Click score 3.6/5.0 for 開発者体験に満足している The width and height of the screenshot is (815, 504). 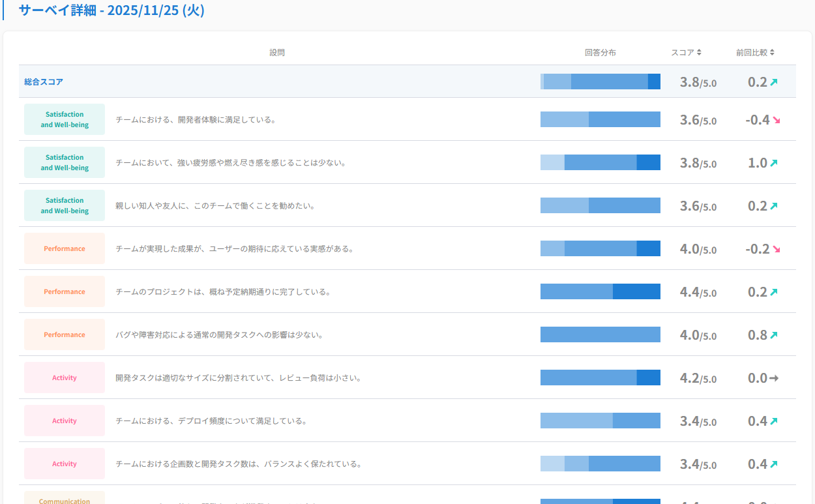[x=698, y=120]
